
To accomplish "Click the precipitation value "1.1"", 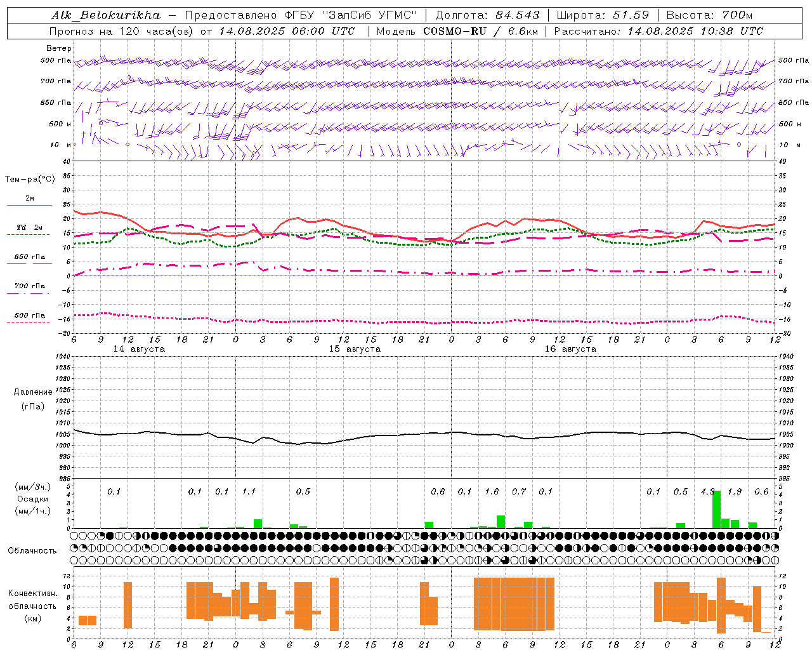I will click(249, 491).
